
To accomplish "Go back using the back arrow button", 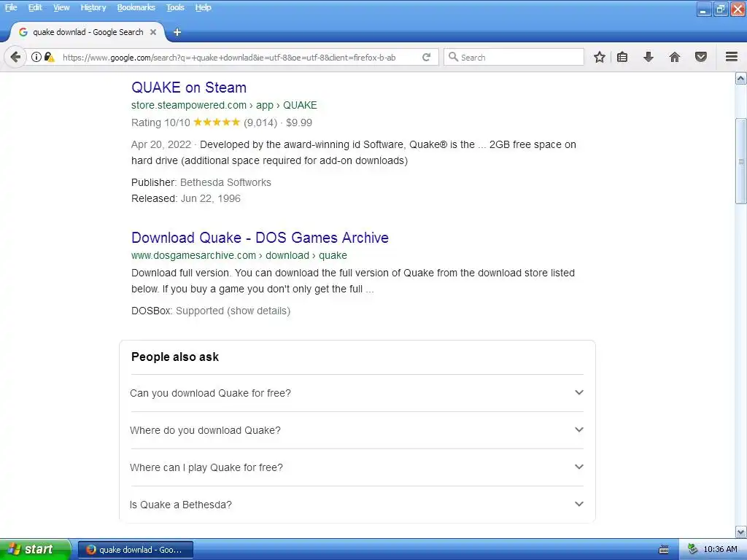I will (15, 57).
